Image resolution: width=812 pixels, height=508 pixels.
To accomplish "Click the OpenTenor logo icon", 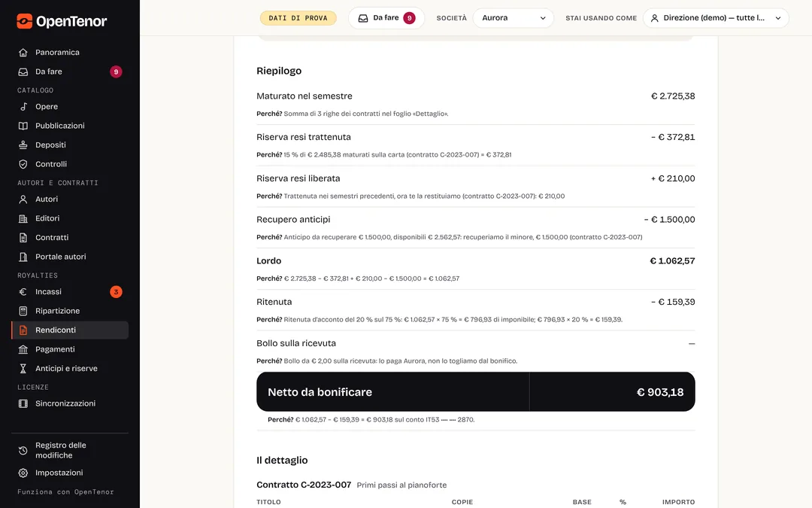I will (x=24, y=21).
